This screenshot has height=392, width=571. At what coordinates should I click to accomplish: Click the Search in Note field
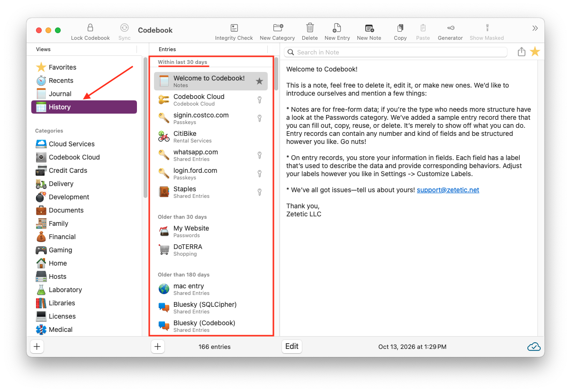click(x=396, y=52)
